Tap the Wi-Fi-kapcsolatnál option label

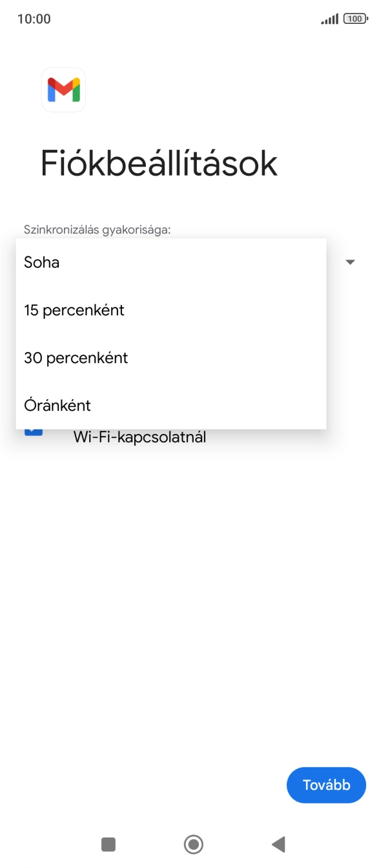139,437
